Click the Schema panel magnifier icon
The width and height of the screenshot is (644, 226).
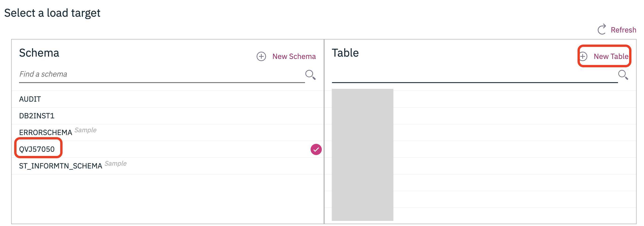(310, 74)
